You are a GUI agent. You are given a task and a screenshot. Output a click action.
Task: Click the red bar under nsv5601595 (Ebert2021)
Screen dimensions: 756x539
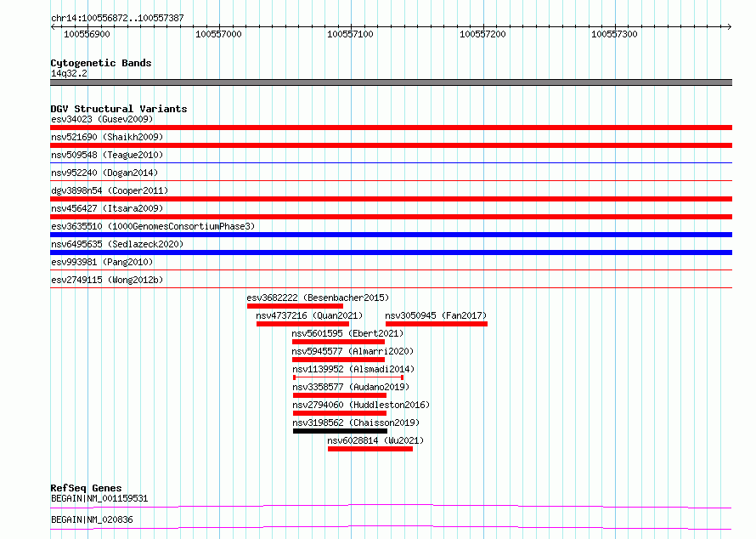click(x=338, y=342)
